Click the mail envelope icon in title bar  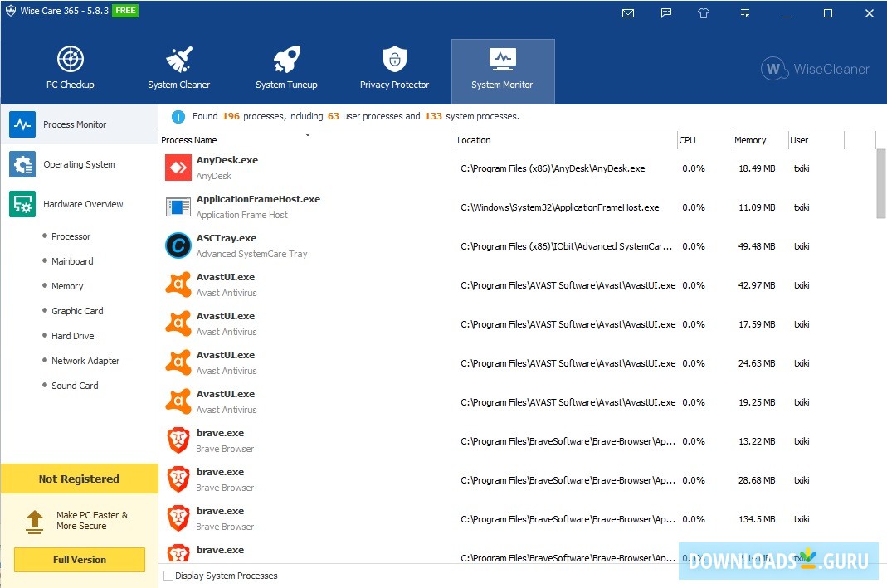628,13
